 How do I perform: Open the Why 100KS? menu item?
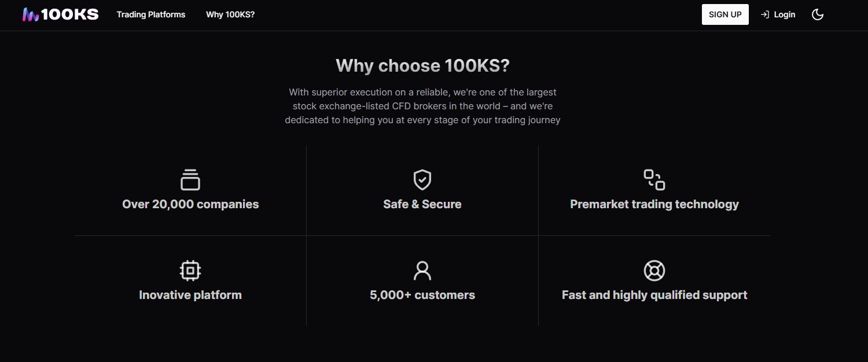(x=230, y=14)
